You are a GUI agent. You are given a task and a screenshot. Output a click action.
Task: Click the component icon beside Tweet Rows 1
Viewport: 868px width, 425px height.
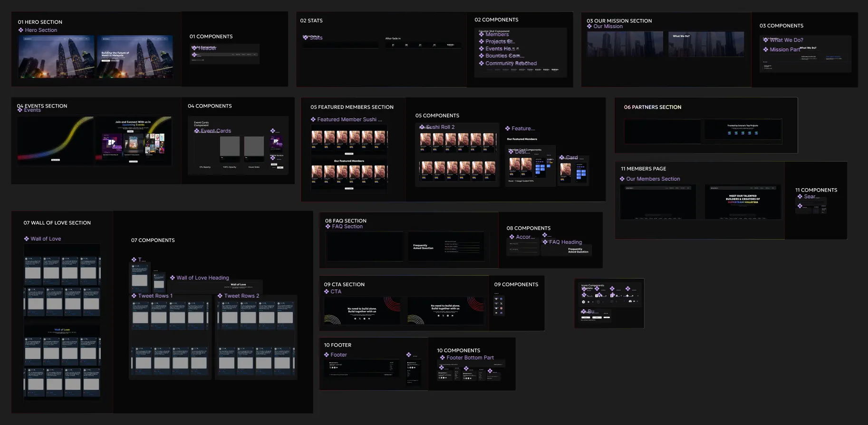134,296
